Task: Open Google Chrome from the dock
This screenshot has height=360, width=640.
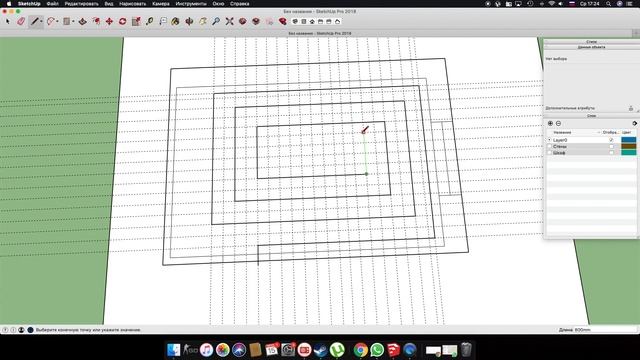Action: pos(360,350)
